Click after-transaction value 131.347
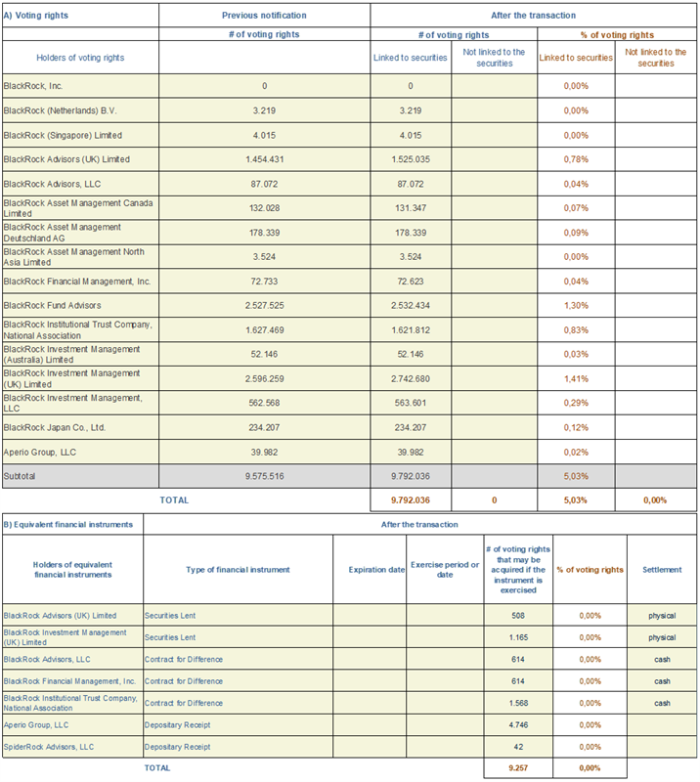 point(411,208)
